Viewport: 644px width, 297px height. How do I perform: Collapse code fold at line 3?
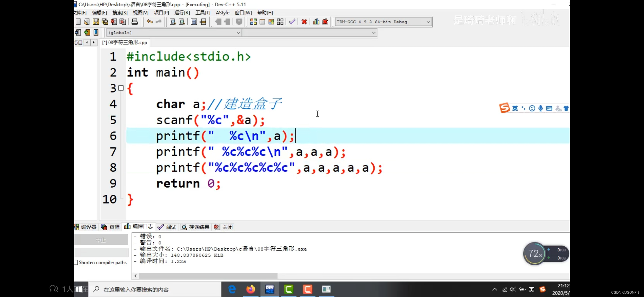click(121, 88)
